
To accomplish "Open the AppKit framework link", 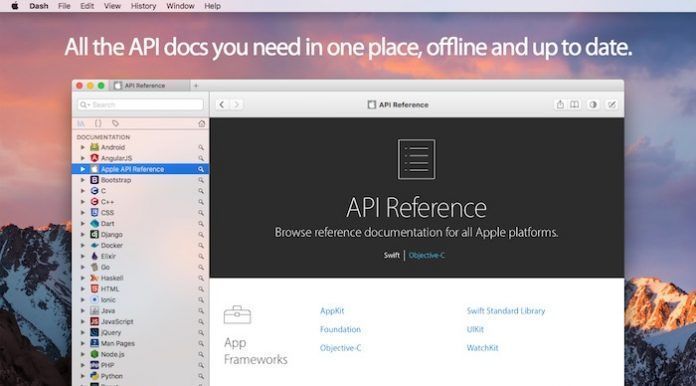I will point(332,311).
